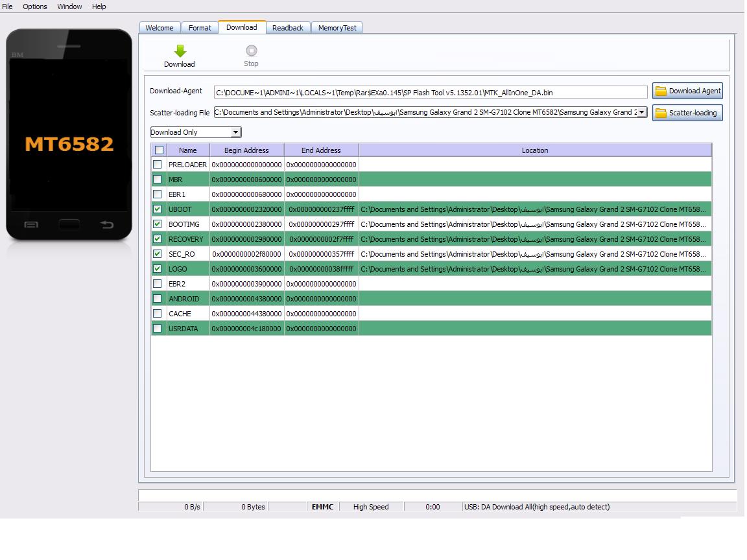Enable the MBR partition checkbox
The width and height of the screenshot is (747, 560).
point(157,180)
